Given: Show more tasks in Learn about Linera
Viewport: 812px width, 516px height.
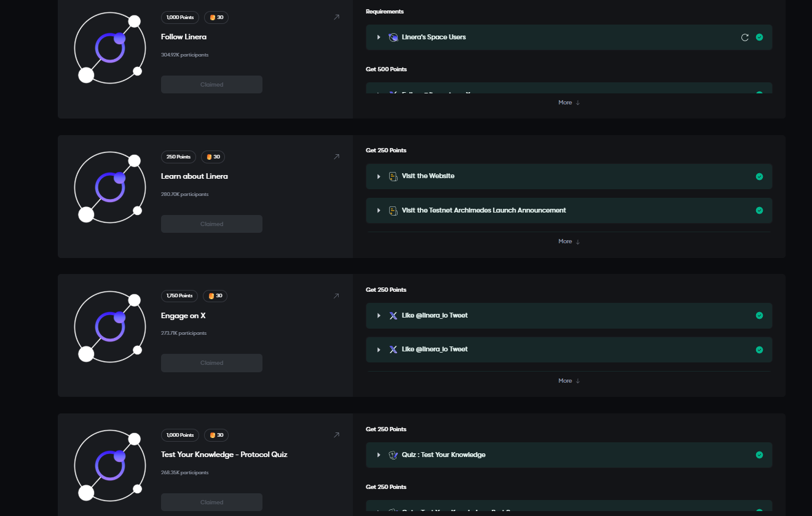Looking at the screenshot, I should tap(569, 241).
